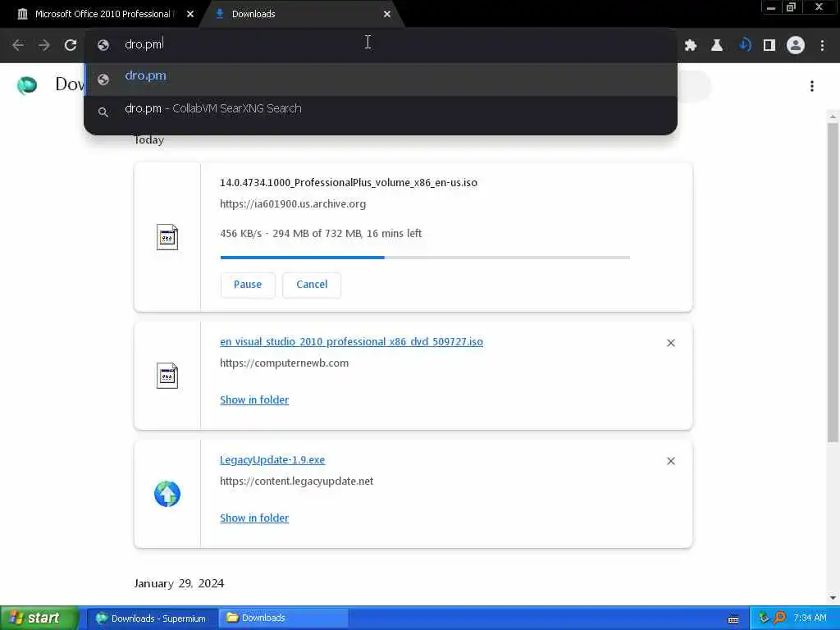Cancel the Office ISO download
The image size is (840, 630).
pos(312,285)
